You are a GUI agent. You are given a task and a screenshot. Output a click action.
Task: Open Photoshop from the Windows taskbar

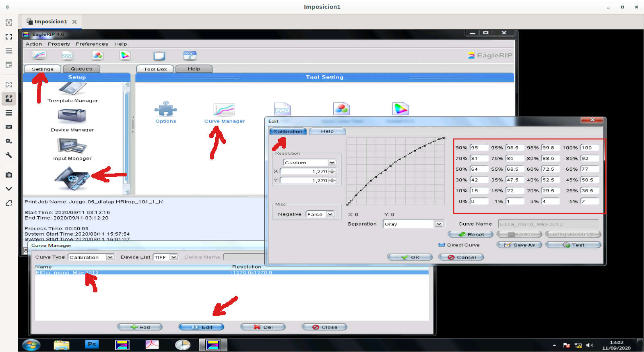tap(92, 344)
